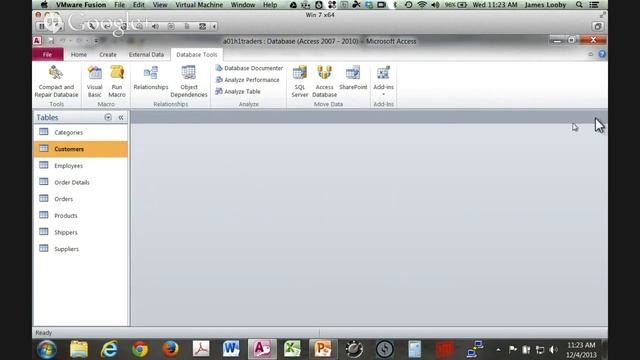Select the Suppliers table
Screen dimensions: 640x360
[80, 249]
